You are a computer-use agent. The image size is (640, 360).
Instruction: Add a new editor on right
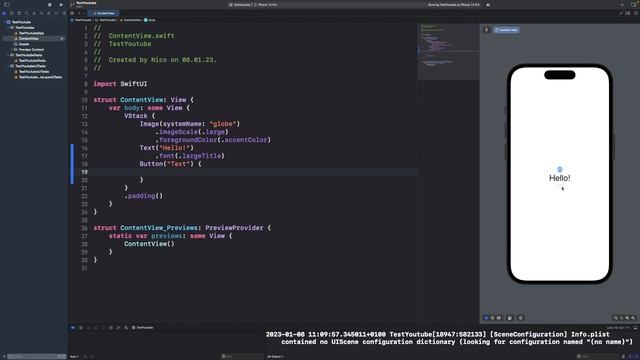[635, 13]
